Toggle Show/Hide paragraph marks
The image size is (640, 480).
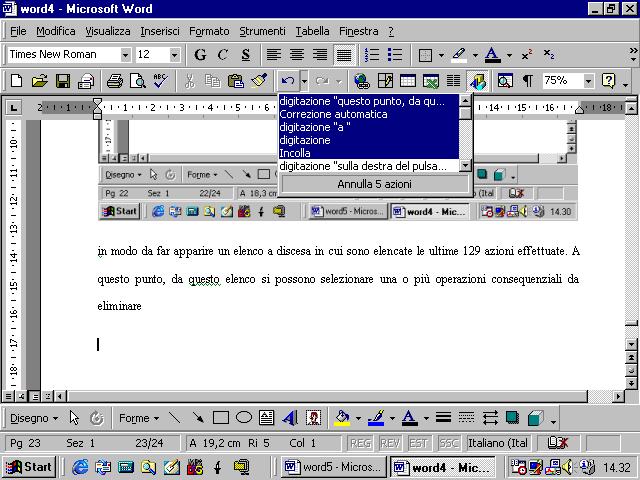point(527,81)
